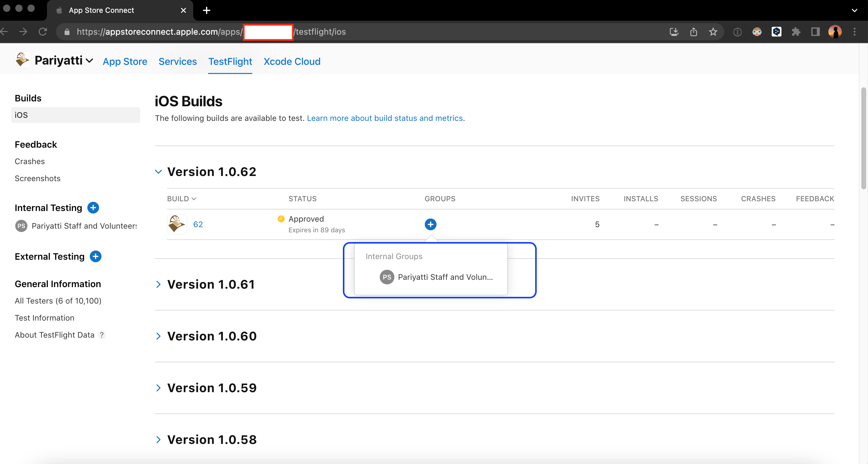Open All Testers (6 of 10,100)
The image size is (868, 464).
(58, 301)
